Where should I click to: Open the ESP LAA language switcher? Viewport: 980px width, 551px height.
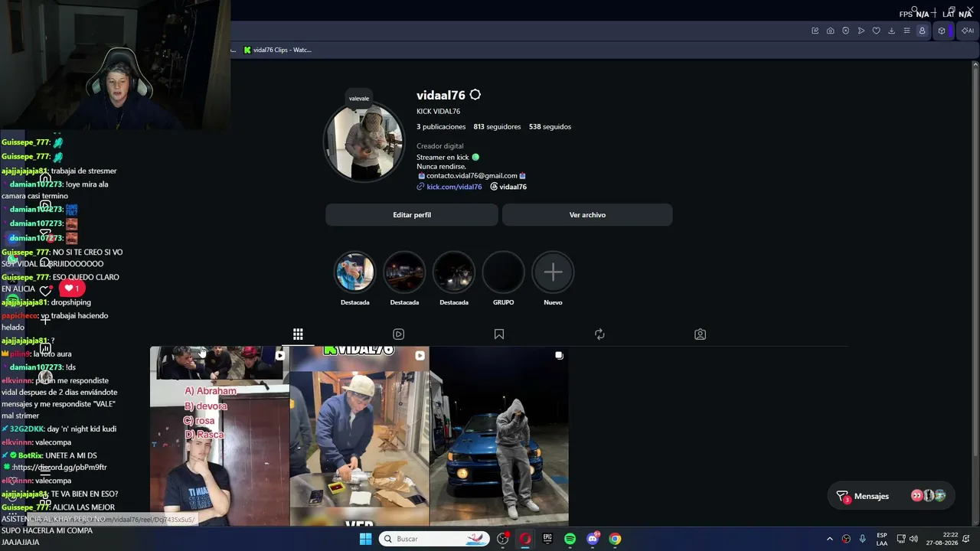(882, 539)
